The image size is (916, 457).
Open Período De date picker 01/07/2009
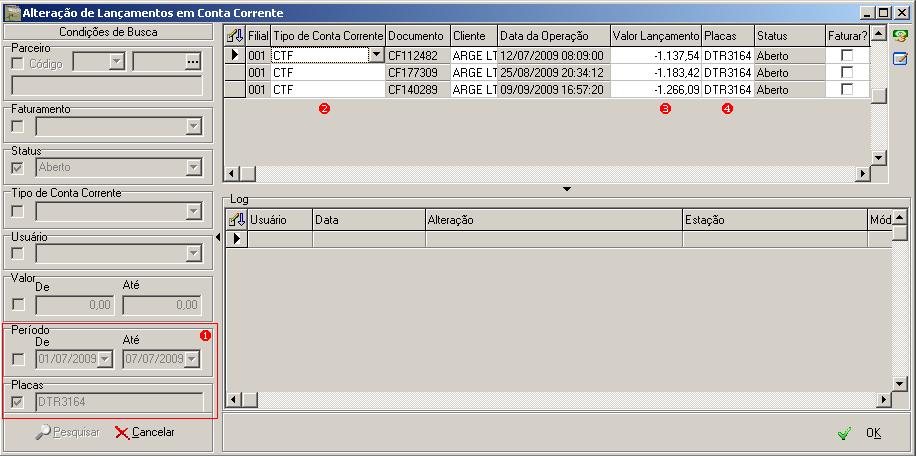(105, 359)
